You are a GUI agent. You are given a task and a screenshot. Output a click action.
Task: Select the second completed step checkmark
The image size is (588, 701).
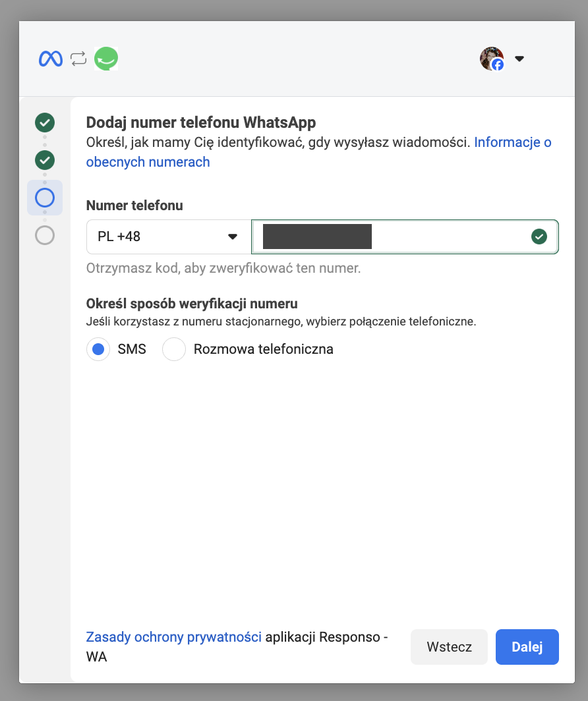pyautogui.click(x=45, y=159)
